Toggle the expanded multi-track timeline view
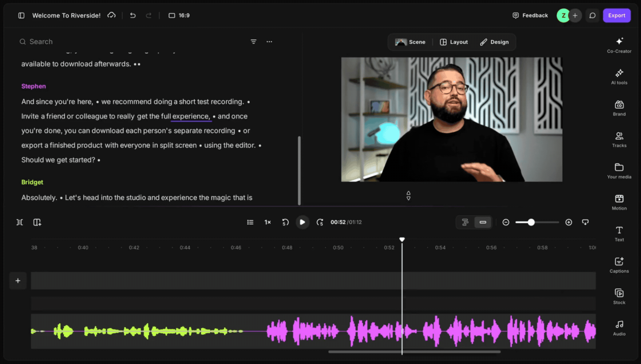641x364 pixels. pos(465,222)
